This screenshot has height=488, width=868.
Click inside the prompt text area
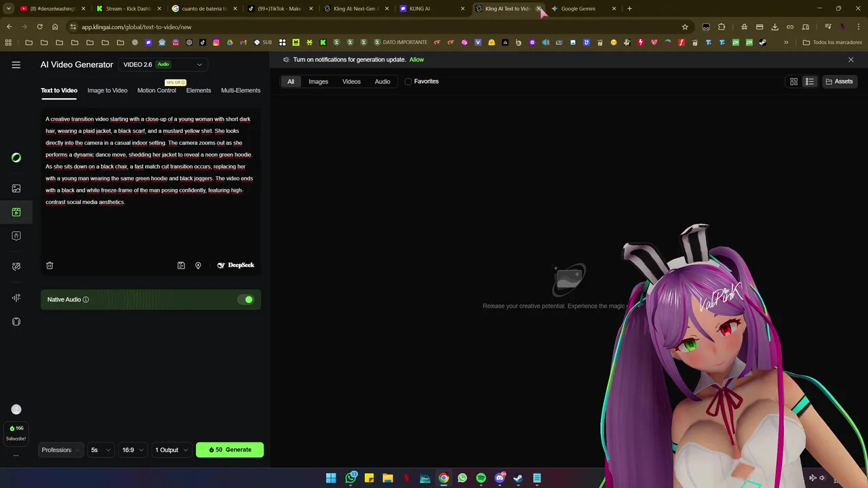pos(151,183)
